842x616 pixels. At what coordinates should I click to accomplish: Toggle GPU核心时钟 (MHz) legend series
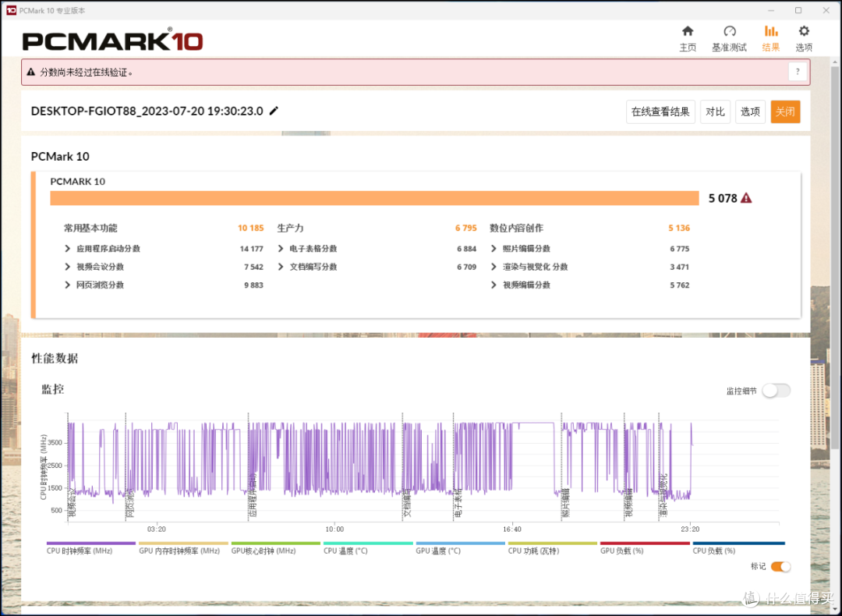point(275,548)
